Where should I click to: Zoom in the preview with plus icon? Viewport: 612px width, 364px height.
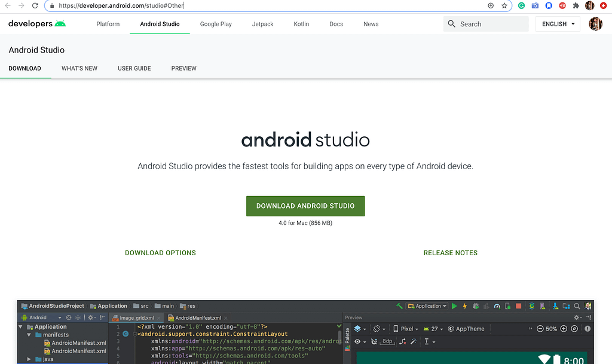click(564, 329)
